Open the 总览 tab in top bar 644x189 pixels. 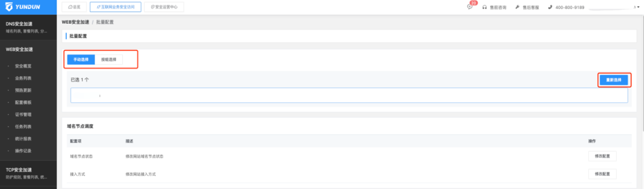click(x=74, y=7)
